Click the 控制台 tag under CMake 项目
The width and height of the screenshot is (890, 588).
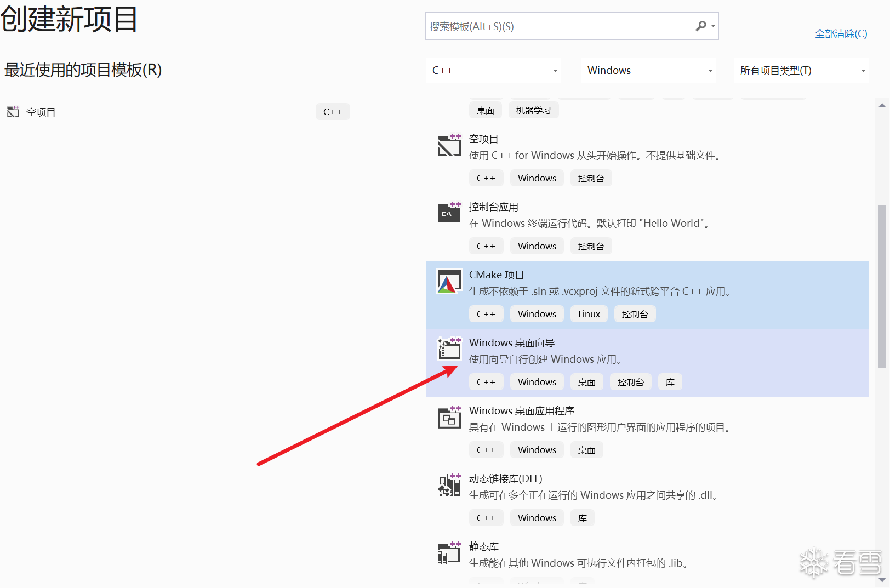coord(635,314)
